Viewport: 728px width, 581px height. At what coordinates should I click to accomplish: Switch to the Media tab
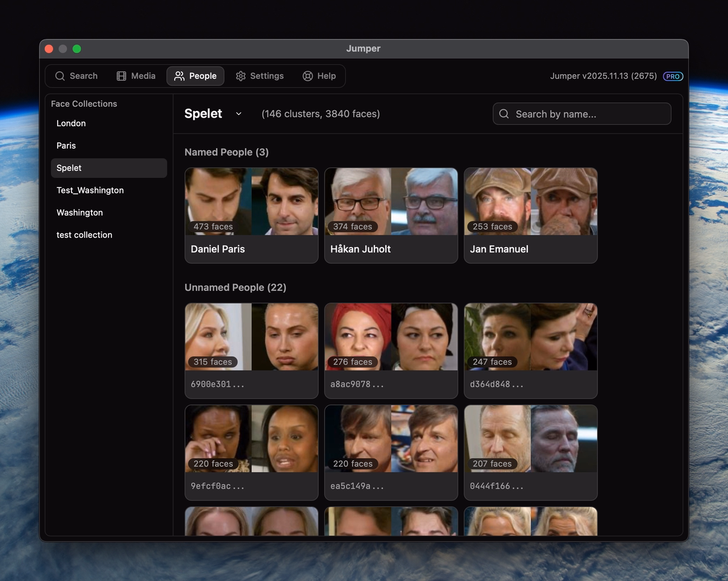click(136, 76)
